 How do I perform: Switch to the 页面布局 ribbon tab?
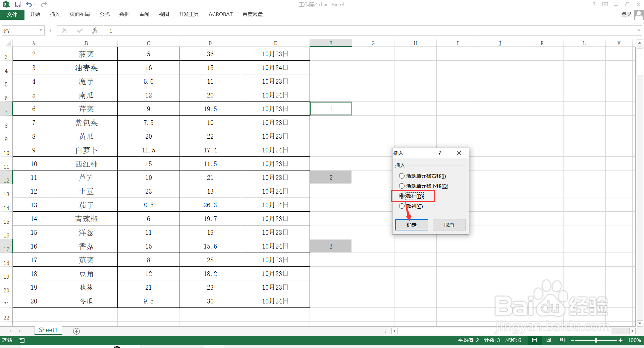pos(79,14)
